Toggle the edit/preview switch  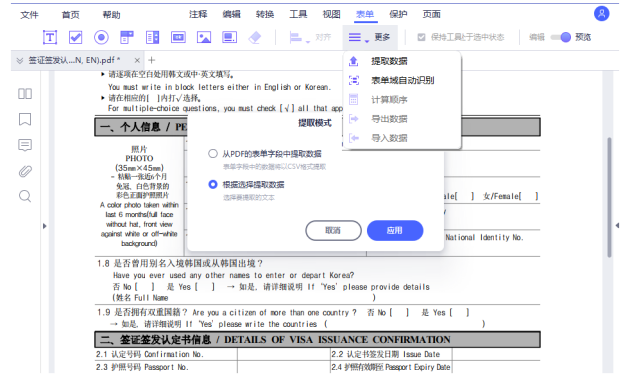(561, 37)
